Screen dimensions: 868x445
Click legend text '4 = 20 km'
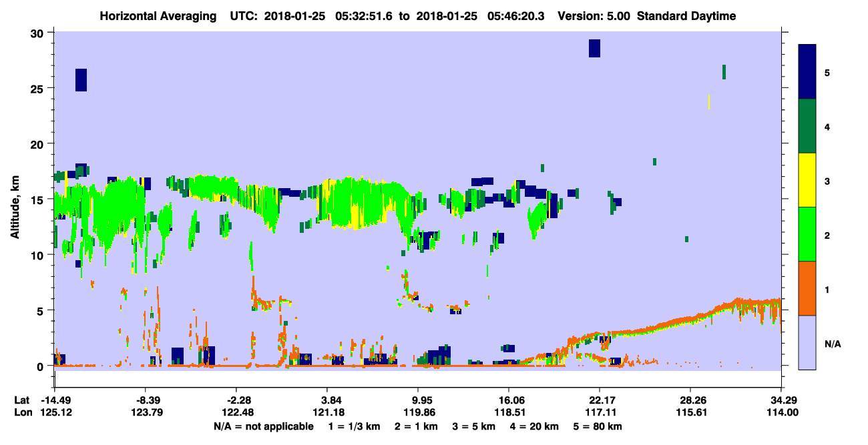[536, 426]
